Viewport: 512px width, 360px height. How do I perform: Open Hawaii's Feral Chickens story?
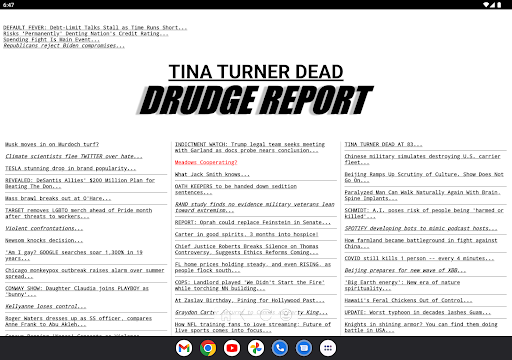point(408,300)
